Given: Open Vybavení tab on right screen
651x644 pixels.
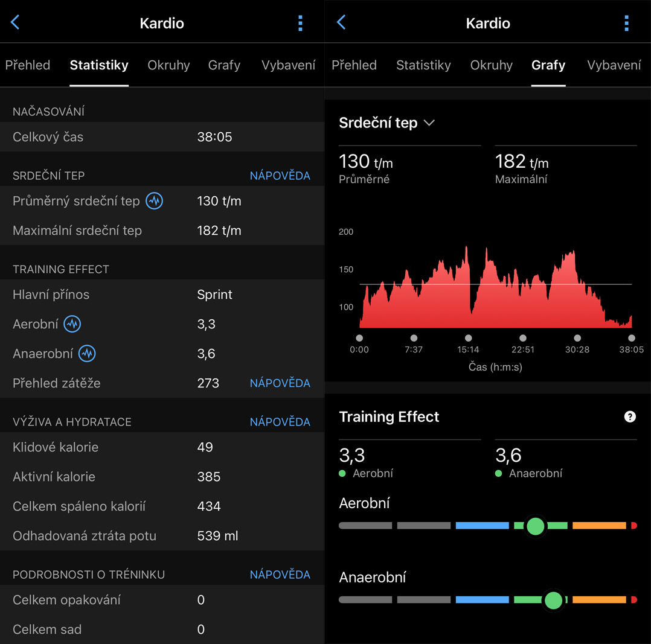Looking at the screenshot, I should pos(614,65).
